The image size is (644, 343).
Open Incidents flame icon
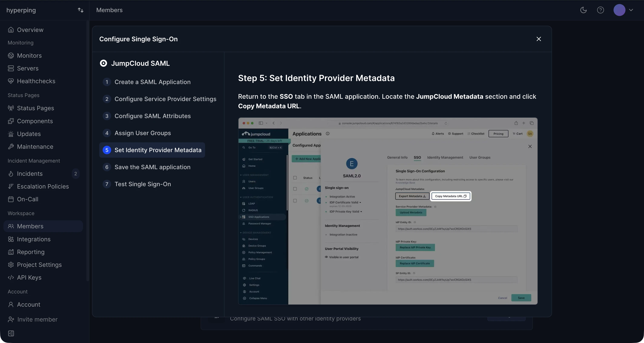[11, 173]
